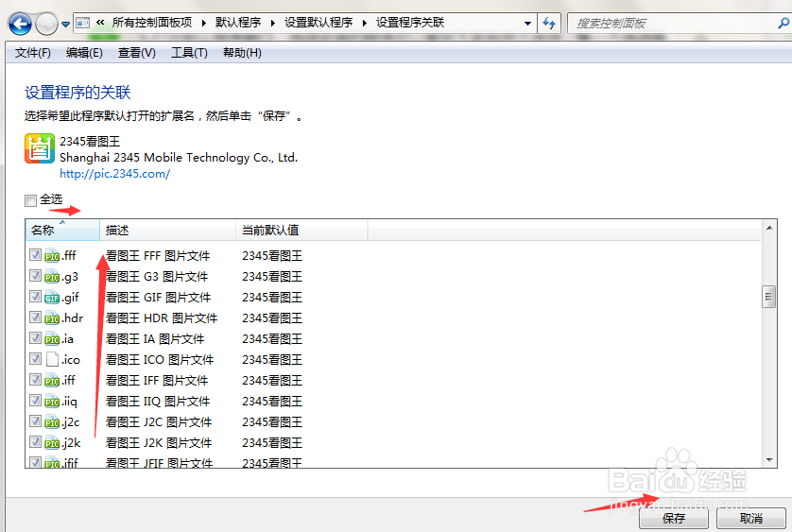
Task: Expand breadcrumb arrow after 默认程序
Action: (273, 23)
